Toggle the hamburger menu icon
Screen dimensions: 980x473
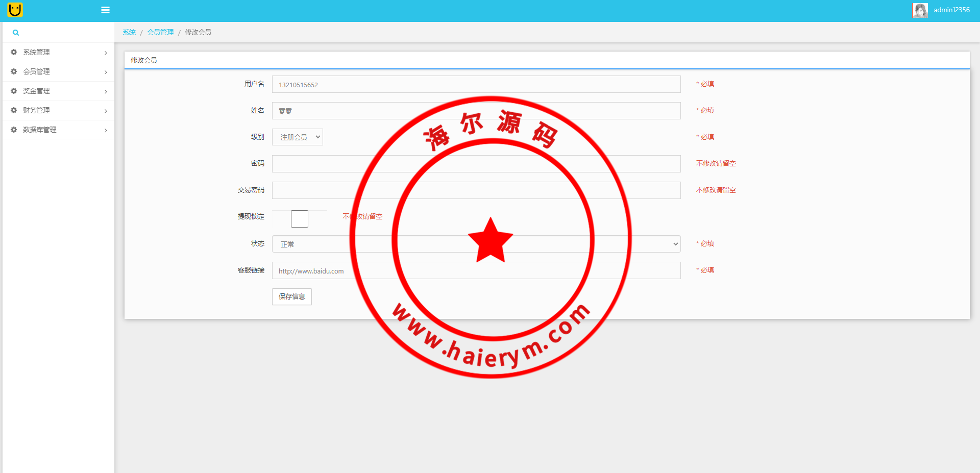click(105, 10)
